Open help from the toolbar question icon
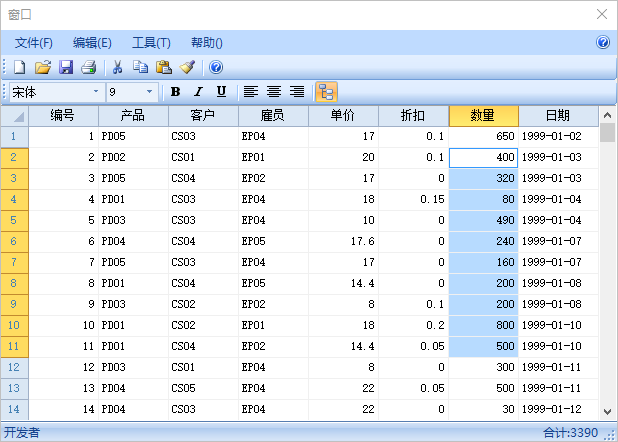 (x=216, y=67)
